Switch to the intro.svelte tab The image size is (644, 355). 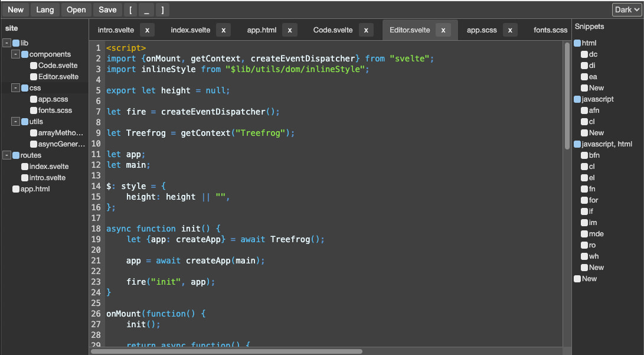pyautogui.click(x=116, y=30)
